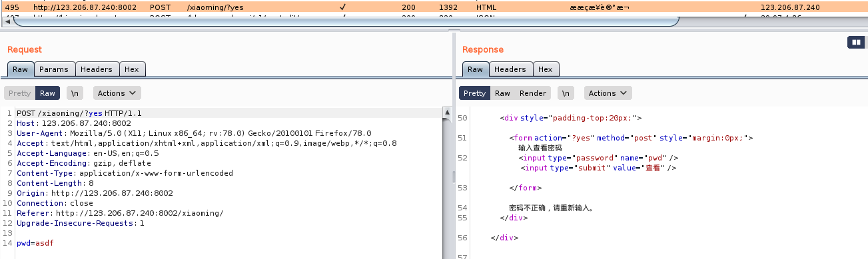Toggle Pretty view in Response panel
This screenshot has width=868, height=259.
tap(475, 93)
